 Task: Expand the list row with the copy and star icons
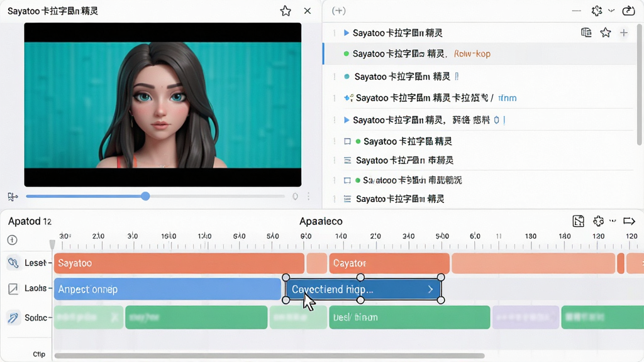click(347, 33)
